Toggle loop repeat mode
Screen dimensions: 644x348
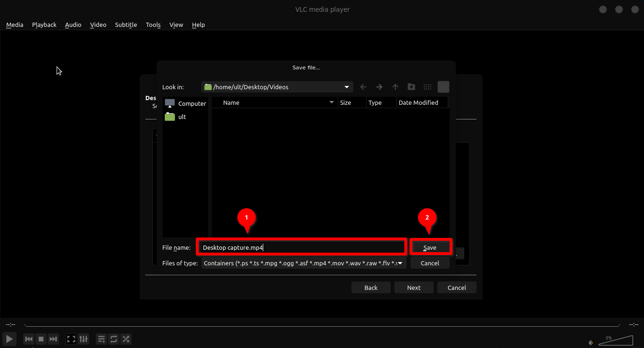(x=114, y=339)
